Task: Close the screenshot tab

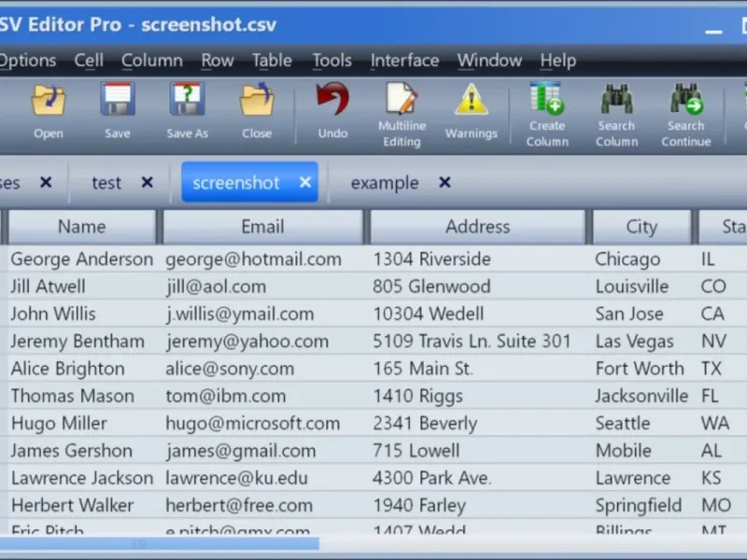Action: (305, 182)
